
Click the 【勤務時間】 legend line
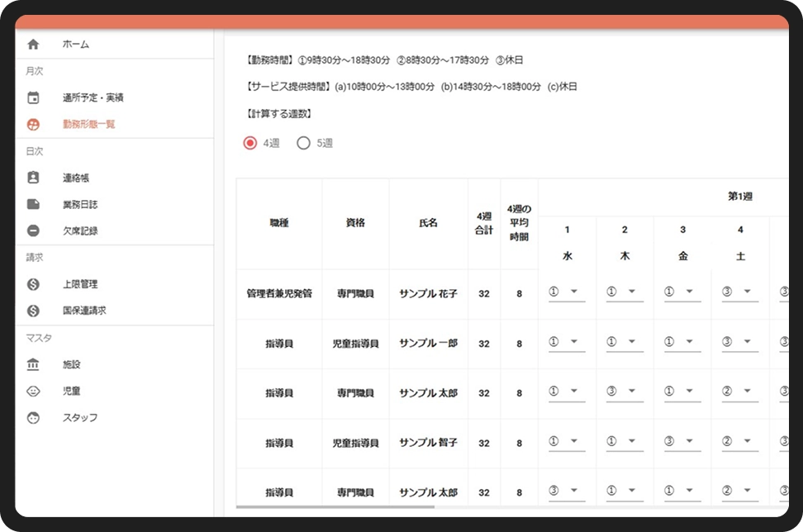[x=385, y=60]
